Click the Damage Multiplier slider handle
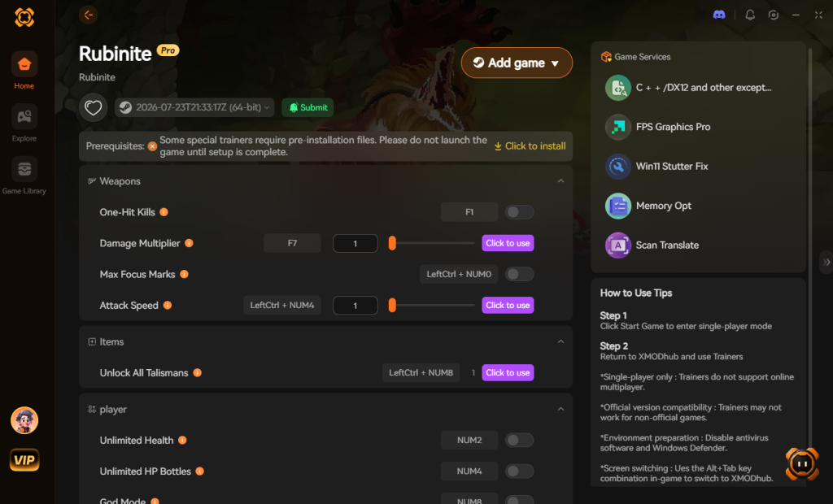 [x=392, y=243]
